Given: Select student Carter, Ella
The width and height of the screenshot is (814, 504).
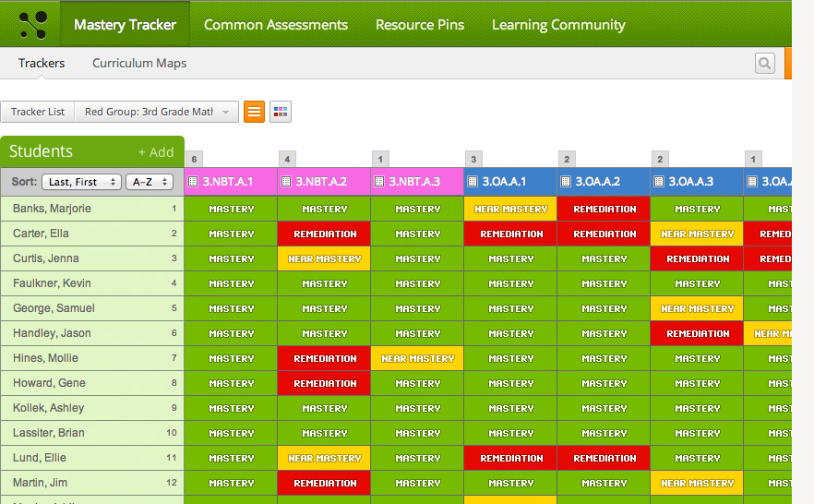Looking at the screenshot, I should [92, 234].
